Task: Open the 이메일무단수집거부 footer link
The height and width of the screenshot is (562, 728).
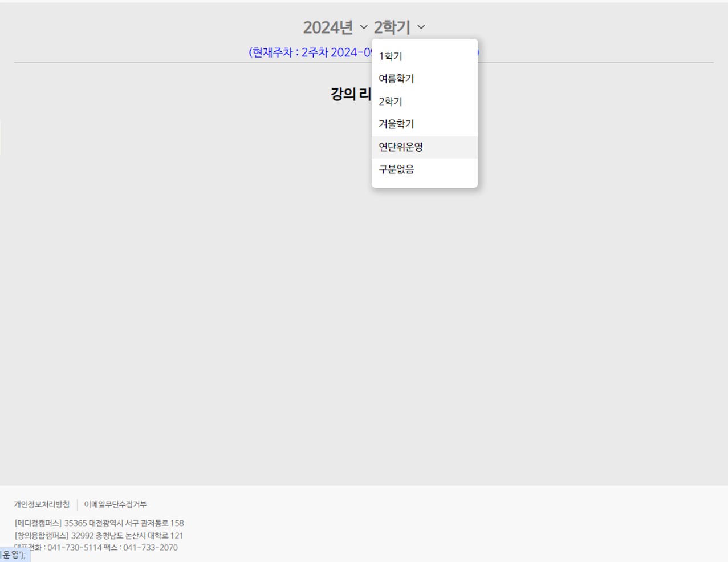Action: [x=115, y=504]
